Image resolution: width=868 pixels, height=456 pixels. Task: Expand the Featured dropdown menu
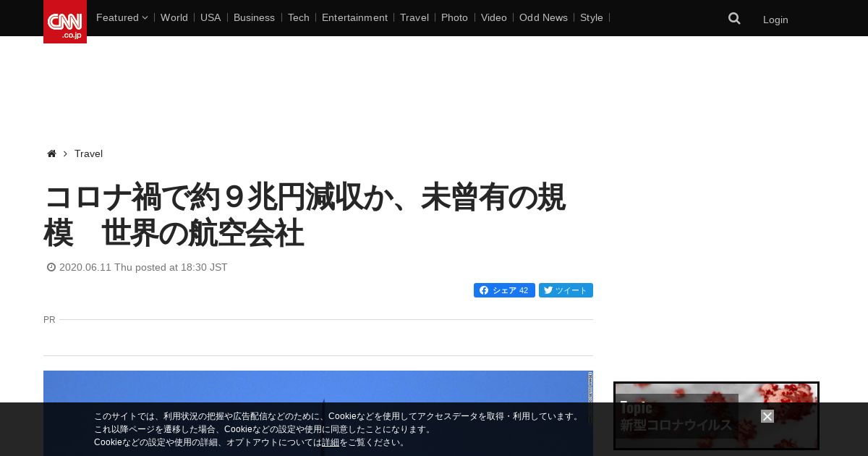122,17
